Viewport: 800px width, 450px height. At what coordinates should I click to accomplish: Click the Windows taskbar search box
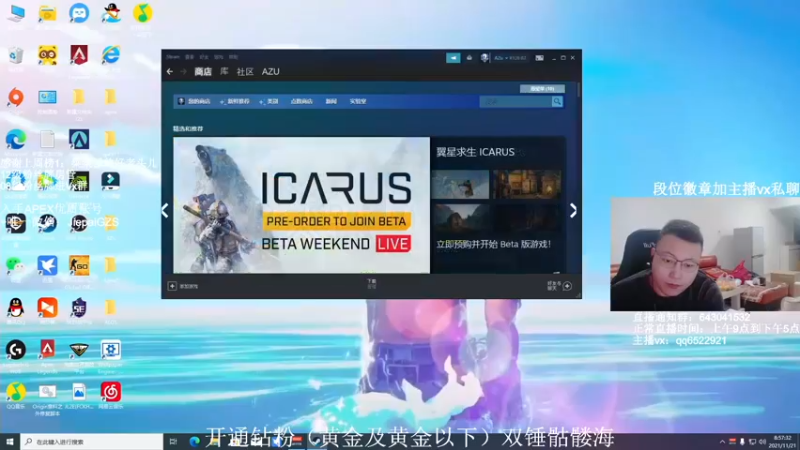[x=91, y=442]
